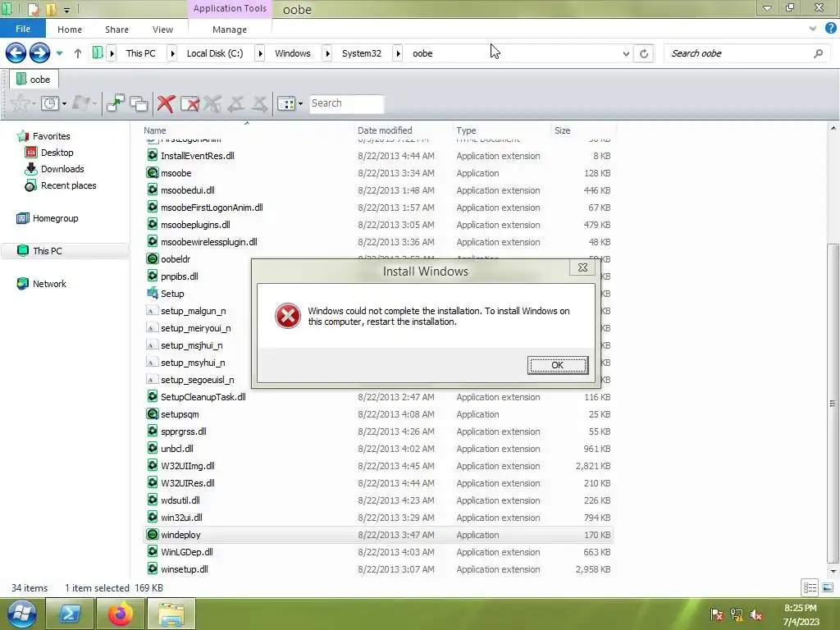Switch to large icons view in status bar

pos(827,587)
